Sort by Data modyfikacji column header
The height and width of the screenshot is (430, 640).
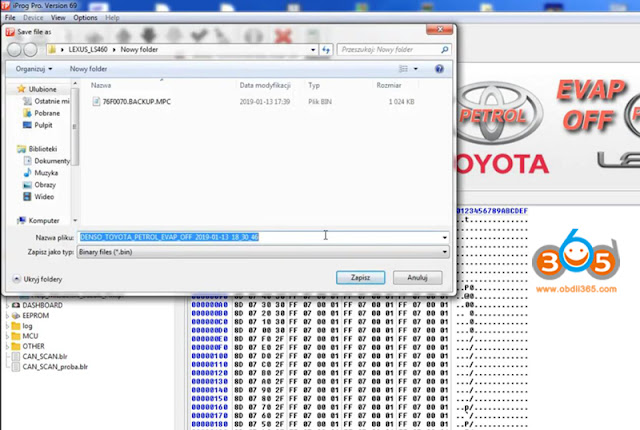pyautogui.click(x=265, y=85)
